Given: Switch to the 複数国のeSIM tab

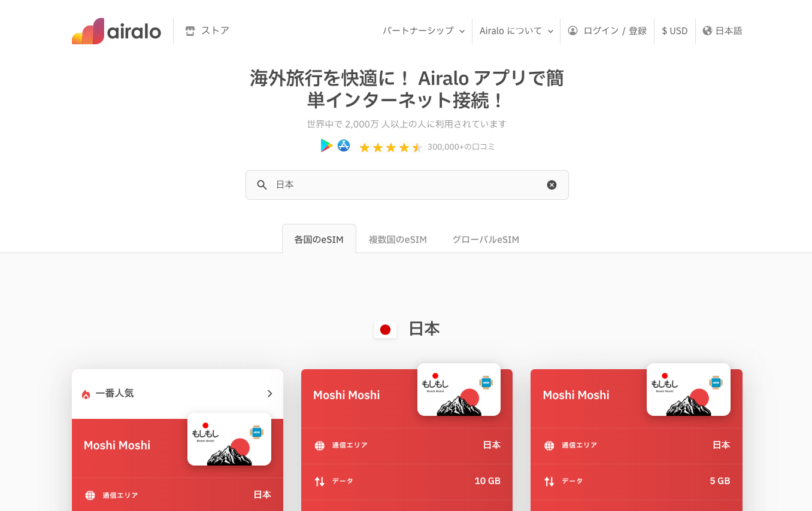Looking at the screenshot, I should click(x=398, y=239).
